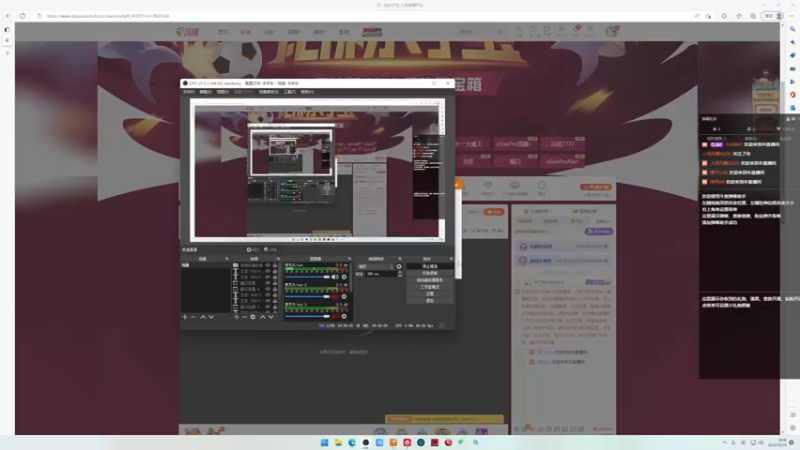Undock the Scenes panel
Screen dimensions: 800x450
point(227,259)
